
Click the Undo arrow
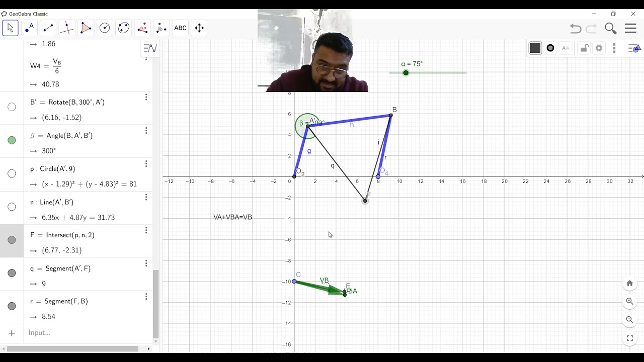tap(575, 29)
